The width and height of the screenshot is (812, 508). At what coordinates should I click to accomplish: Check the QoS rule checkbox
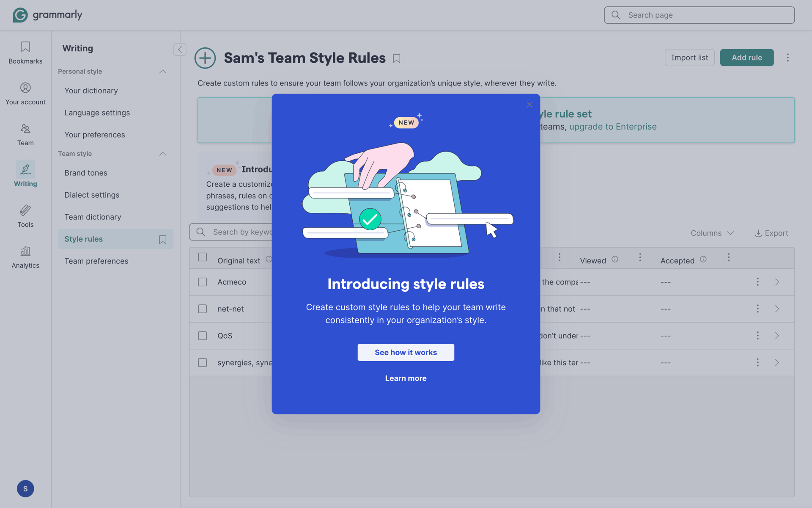(x=203, y=336)
